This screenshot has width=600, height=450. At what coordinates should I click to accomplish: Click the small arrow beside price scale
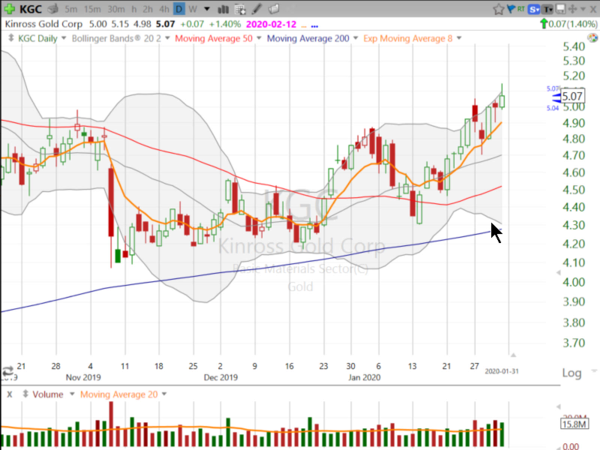(558, 272)
